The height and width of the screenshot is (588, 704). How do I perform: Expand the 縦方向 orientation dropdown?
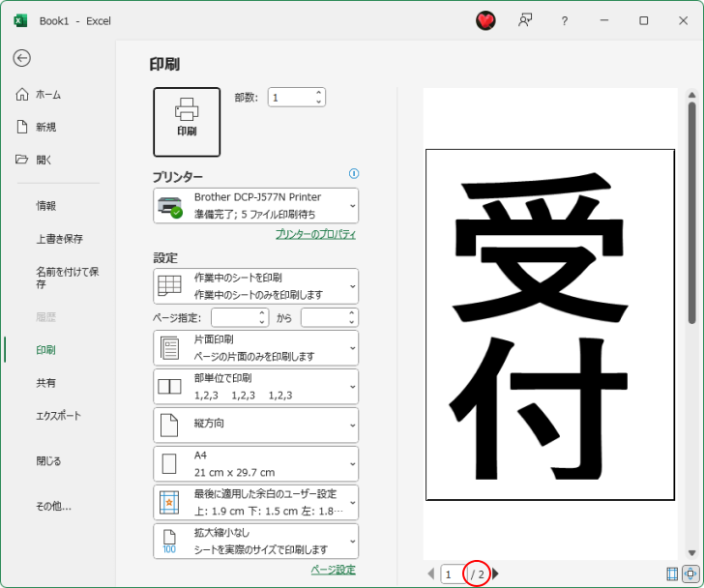point(255,425)
